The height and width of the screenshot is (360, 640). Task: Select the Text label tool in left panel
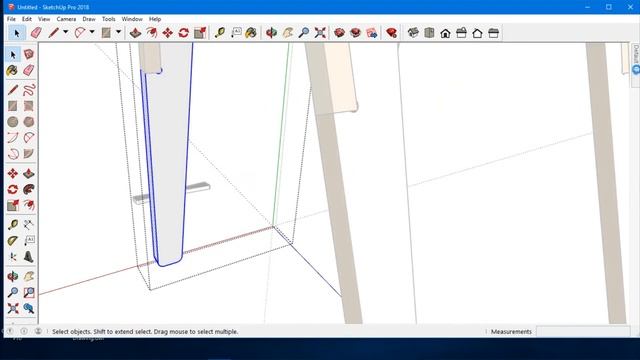point(29,241)
